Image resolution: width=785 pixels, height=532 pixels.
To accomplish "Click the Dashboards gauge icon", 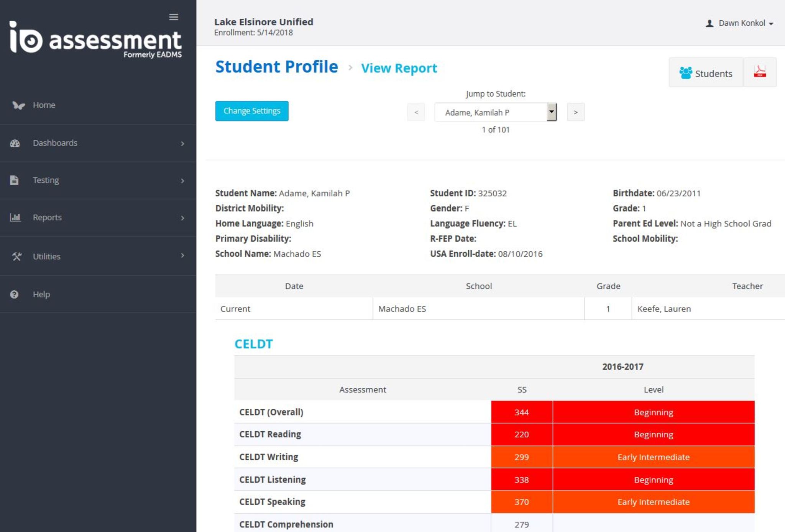I will pyautogui.click(x=15, y=143).
